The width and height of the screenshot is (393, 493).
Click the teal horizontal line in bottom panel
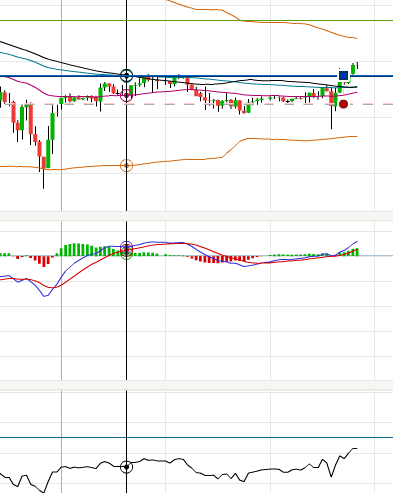click(196, 437)
